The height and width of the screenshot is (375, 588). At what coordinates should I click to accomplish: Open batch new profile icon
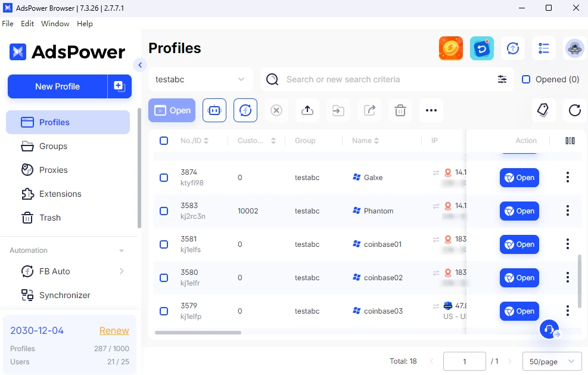(x=119, y=86)
